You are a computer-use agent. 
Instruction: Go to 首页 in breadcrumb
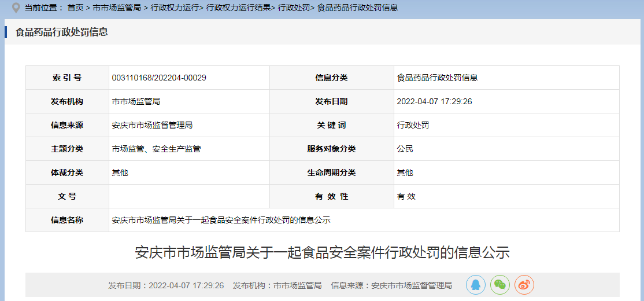tap(76, 8)
